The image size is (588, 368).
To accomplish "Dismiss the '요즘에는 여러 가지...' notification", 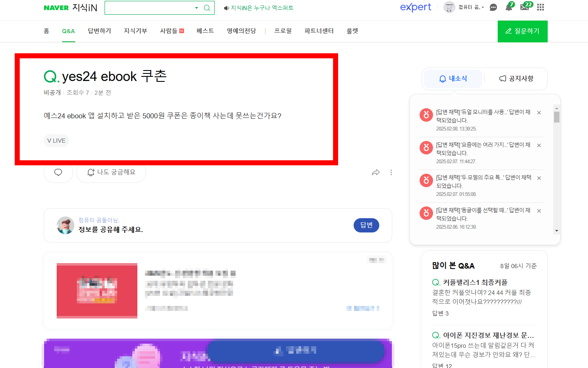I will [539, 146].
